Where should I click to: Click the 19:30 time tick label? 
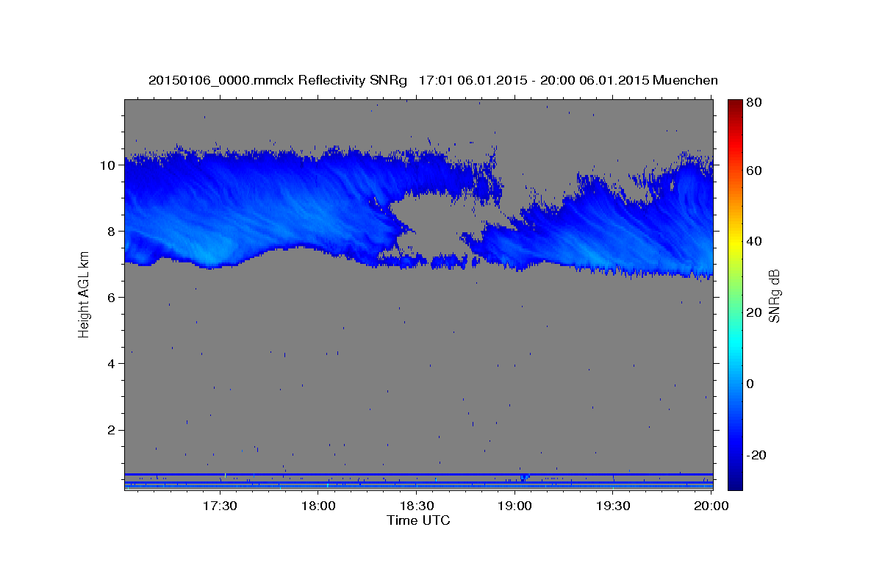tap(613, 506)
